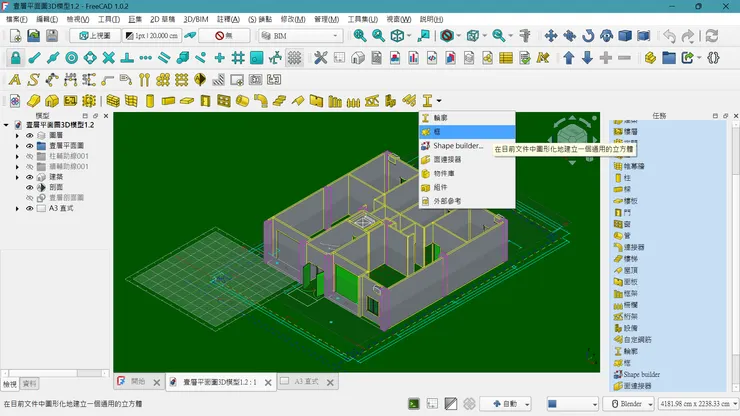Toggle visibility of 圖層 in the model tree

coord(29,135)
